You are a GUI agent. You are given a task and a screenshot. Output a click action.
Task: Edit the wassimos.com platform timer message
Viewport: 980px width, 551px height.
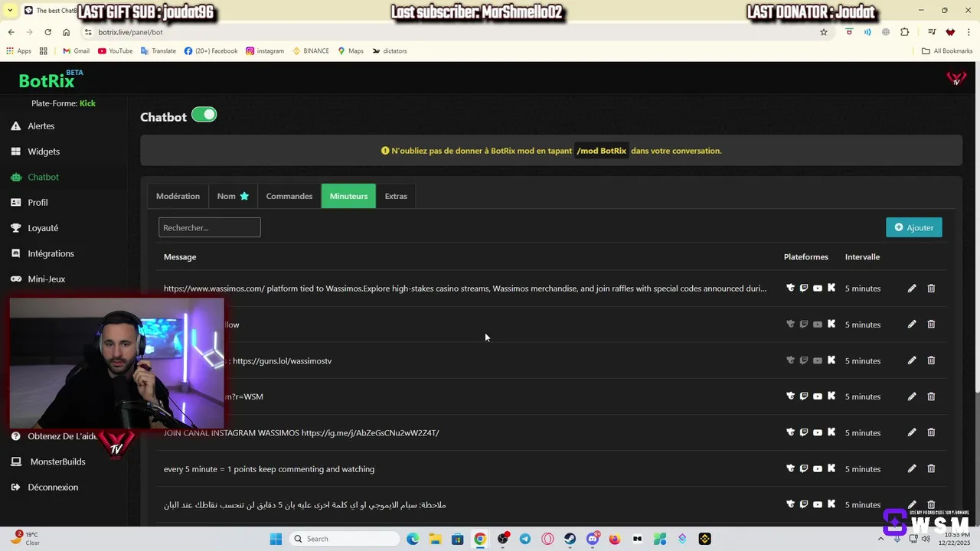[912, 289]
